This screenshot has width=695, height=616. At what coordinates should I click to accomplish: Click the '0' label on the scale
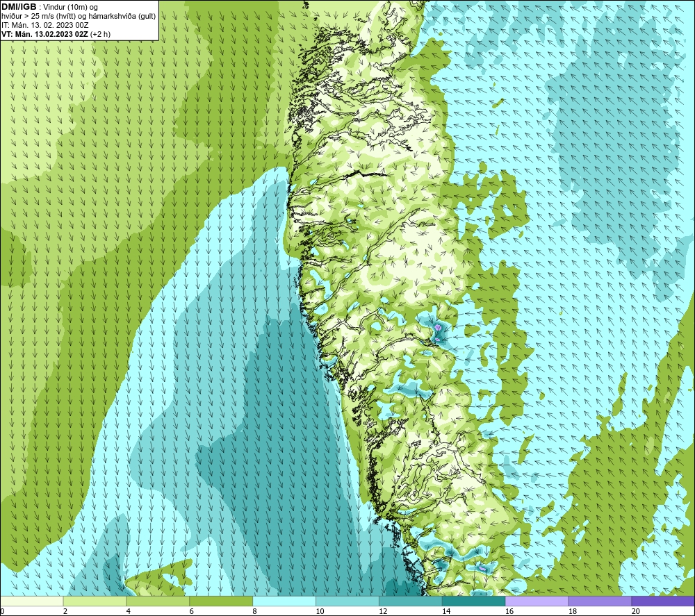click(2, 611)
